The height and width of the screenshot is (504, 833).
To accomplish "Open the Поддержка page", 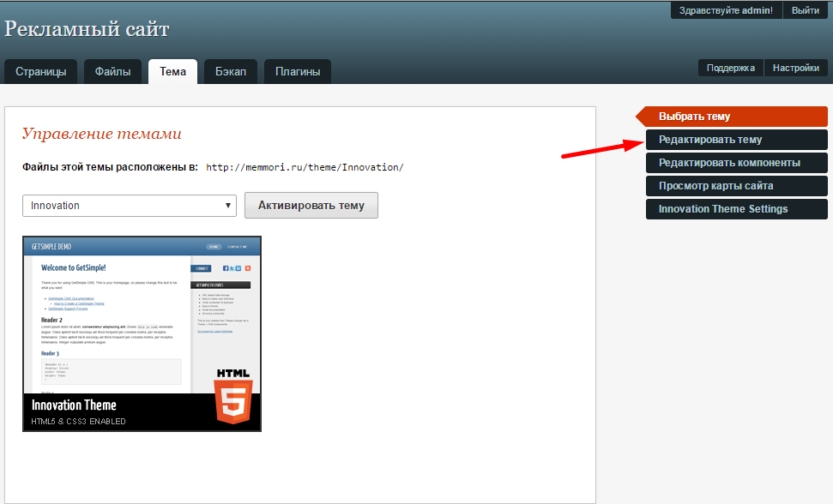I will 730,68.
